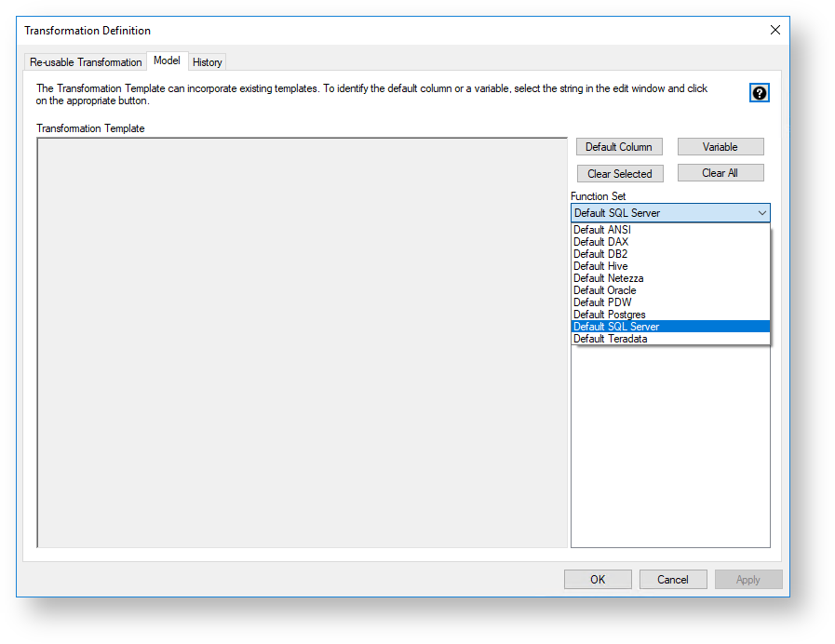Click the Apply button

(748, 580)
